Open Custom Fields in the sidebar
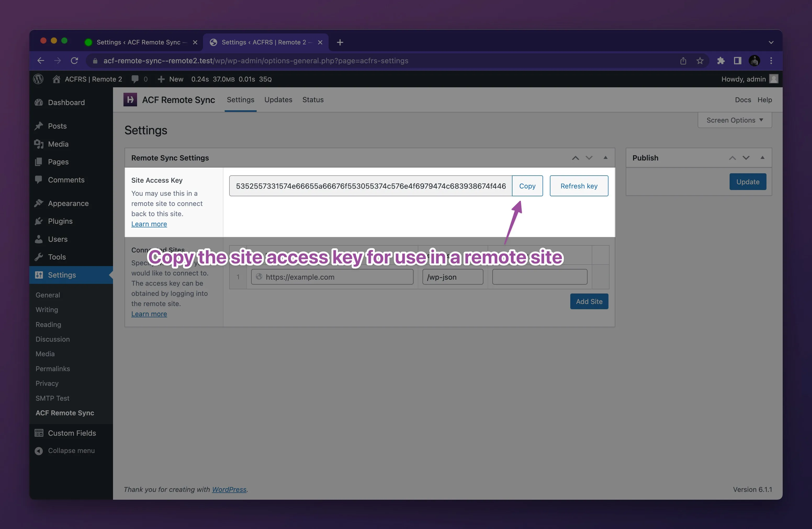This screenshot has width=812, height=529. coord(72,433)
